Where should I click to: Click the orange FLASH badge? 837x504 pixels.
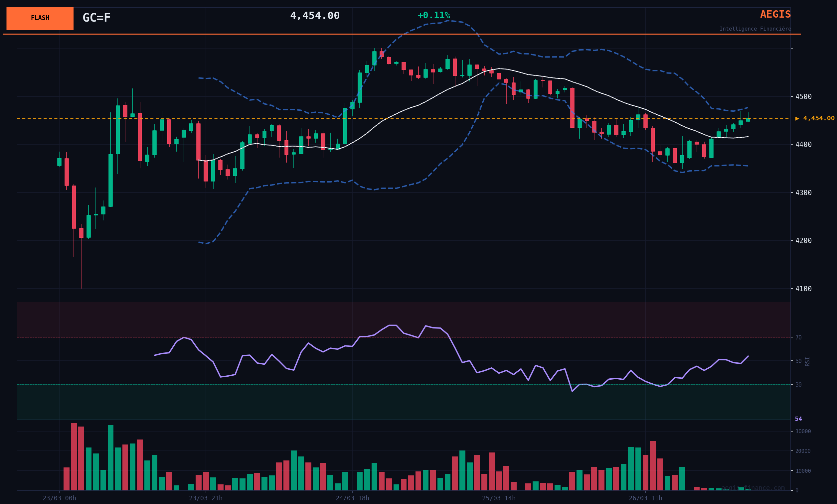click(40, 18)
